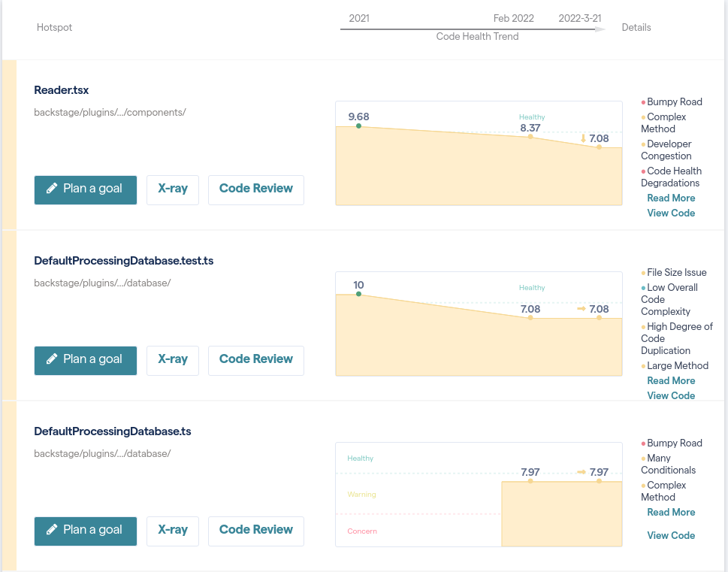Click the Feb 2022 timeline date
Screen dimensions: 728x572
513,18
